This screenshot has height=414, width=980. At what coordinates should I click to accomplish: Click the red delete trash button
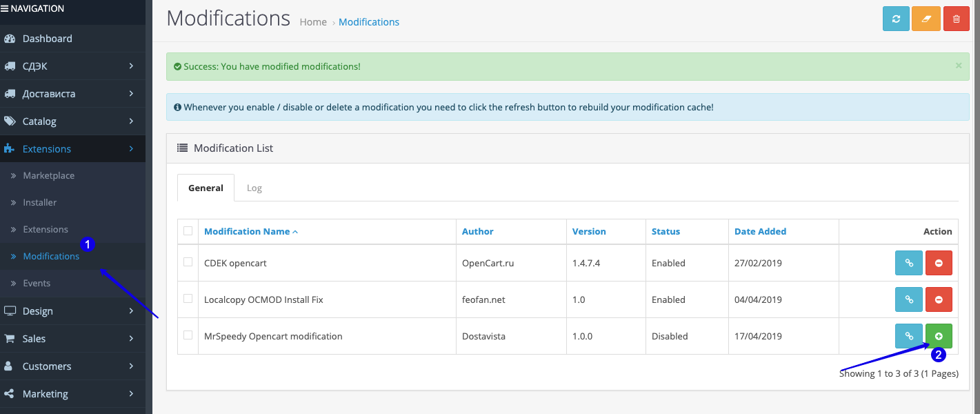(956, 19)
